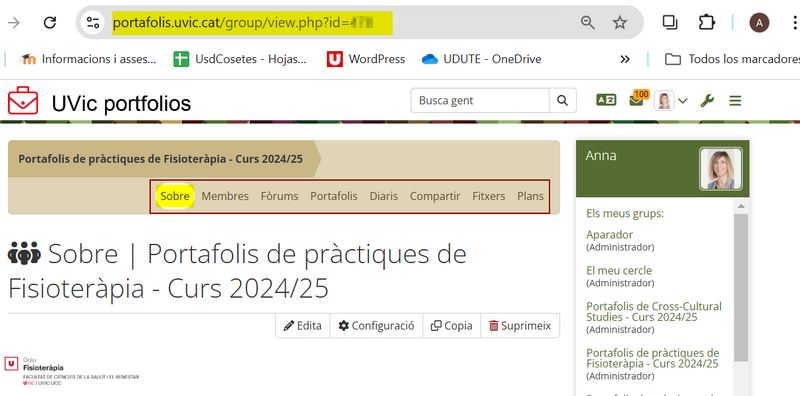Switch to the Membres tab
This screenshot has width=800, height=396.
click(225, 196)
